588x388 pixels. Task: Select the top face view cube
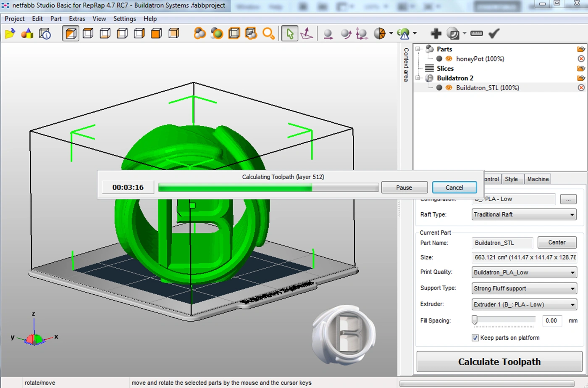(x=88, y=34)
